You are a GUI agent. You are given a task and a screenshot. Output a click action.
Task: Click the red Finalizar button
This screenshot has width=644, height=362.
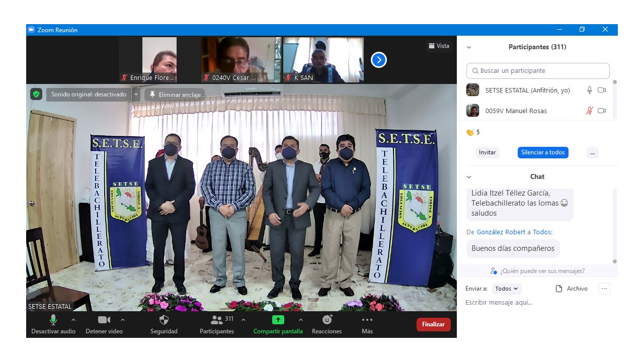click(x=433, y=324)
